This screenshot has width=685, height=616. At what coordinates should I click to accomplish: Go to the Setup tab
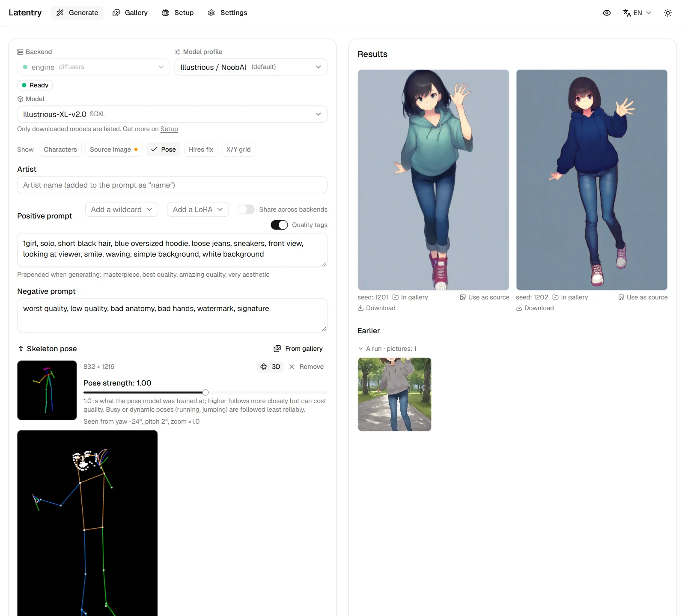(178, 13)
